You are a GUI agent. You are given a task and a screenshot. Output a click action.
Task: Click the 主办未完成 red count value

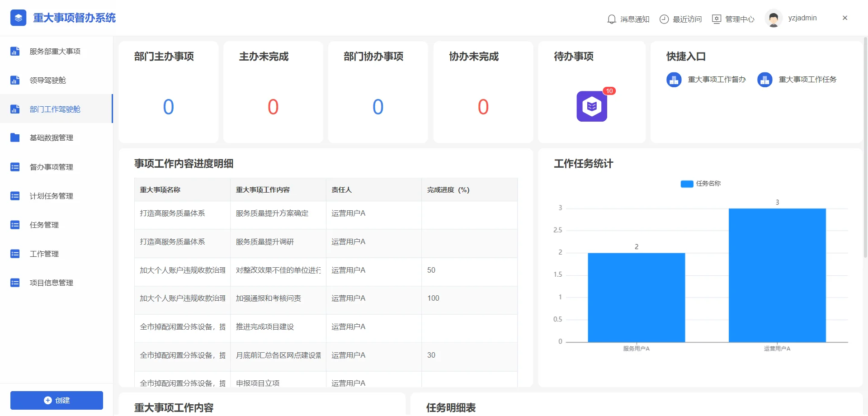(273, 107)
